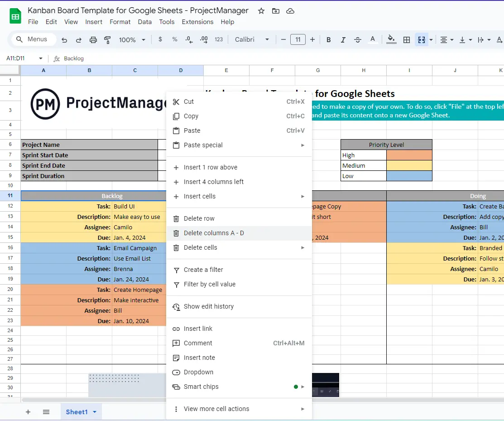Click the font size 11 field
Screen dimensions: 504x421
click(298, 39)
